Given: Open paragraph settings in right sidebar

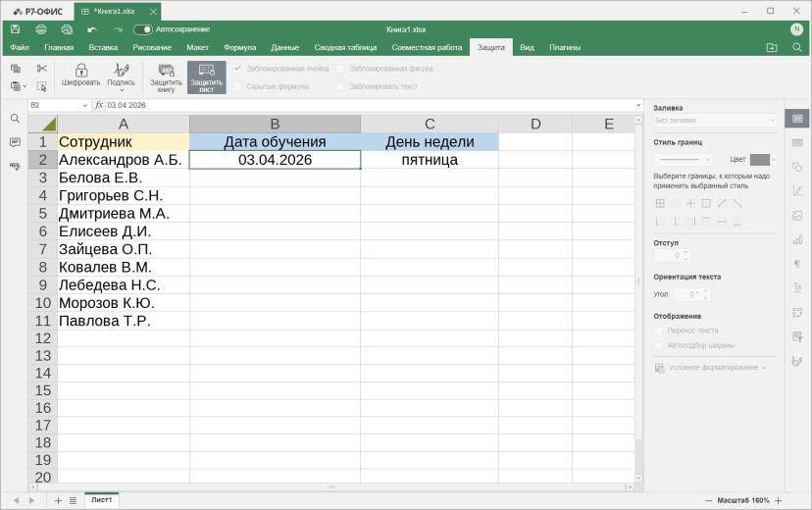Looking at the screenshot, I should click(x=797, y=264).
